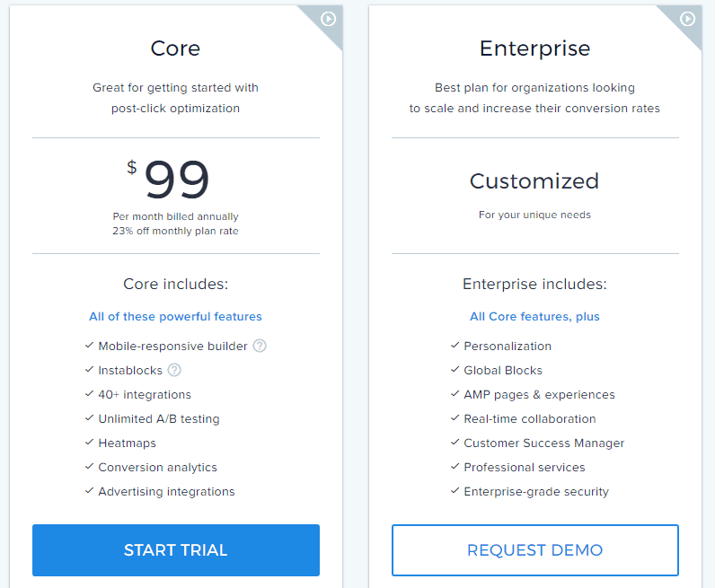The width and height of the screenshot is (715, 588).
Task: Open the 'All of these powerful features' link
Action: coord(176,316)
